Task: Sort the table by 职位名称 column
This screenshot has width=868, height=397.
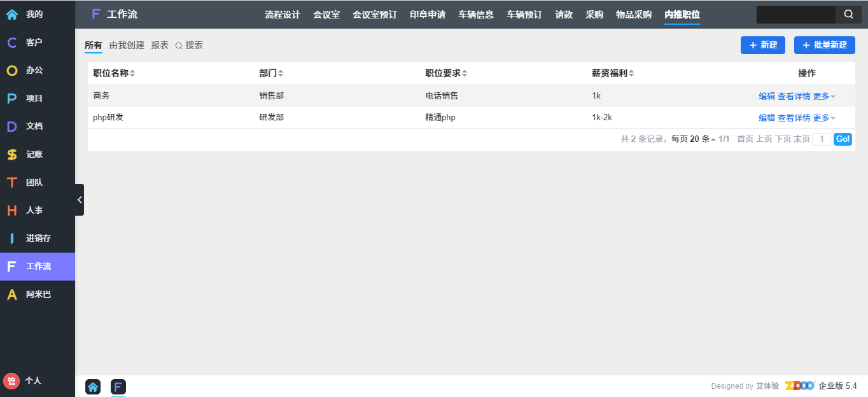Action: (114, 73)
